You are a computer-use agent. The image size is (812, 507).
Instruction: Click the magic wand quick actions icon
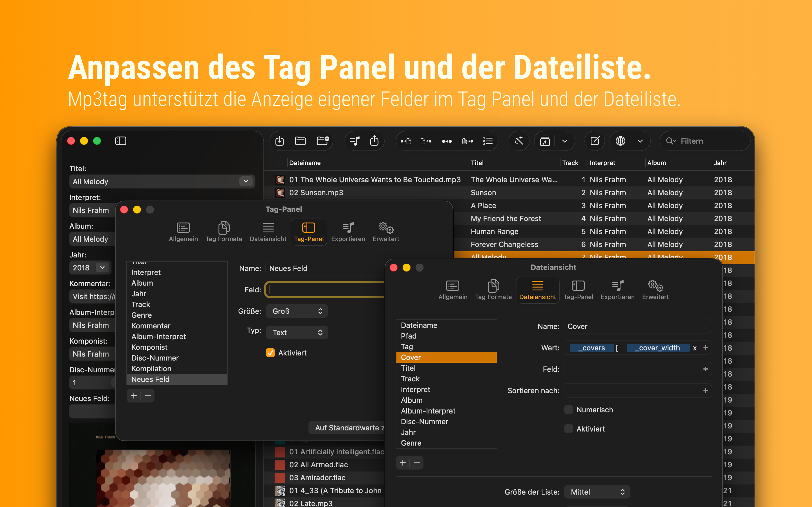[519, 141]
